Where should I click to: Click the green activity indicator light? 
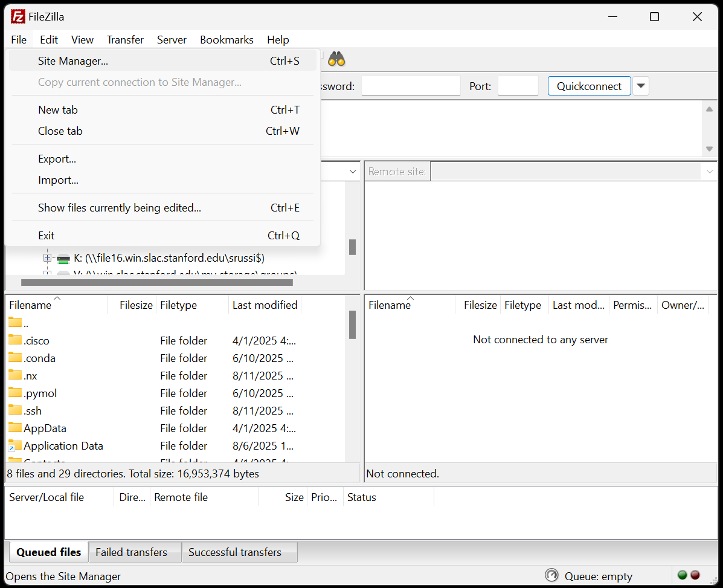click(683, 575)
